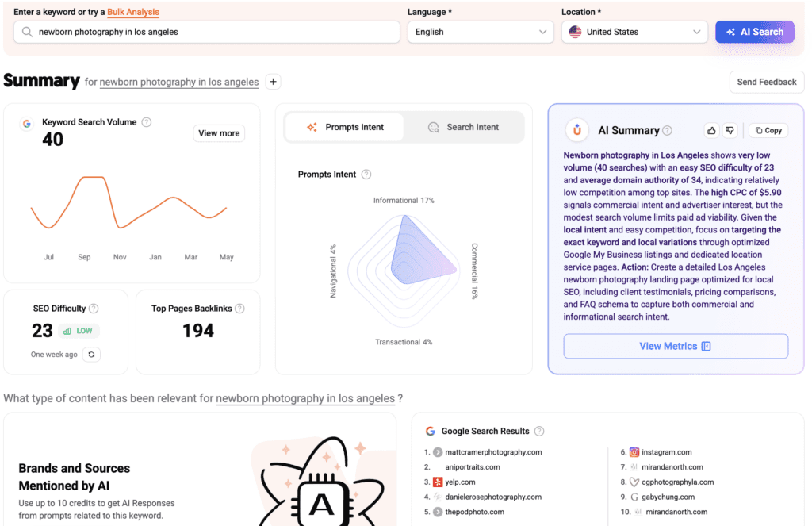The height and width of the screenshot is (526, 812).
Task: Open danielerosephotography.com result
Action: (493, 497)
